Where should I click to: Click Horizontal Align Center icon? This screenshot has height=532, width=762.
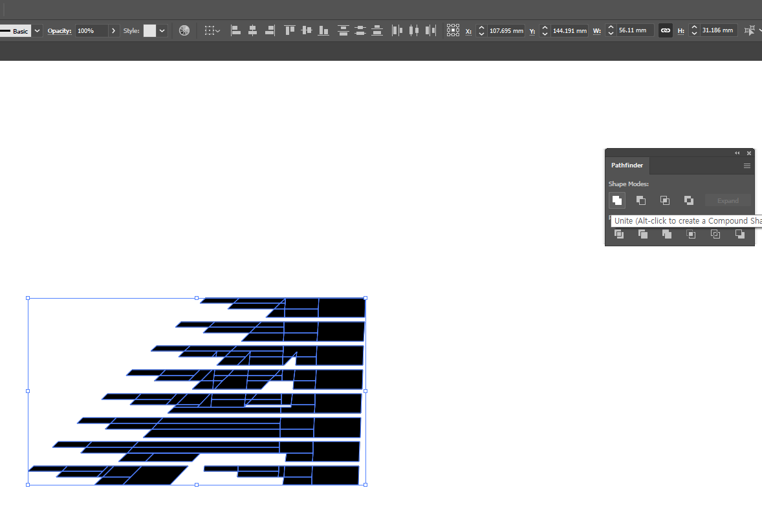tap(253, 30)
